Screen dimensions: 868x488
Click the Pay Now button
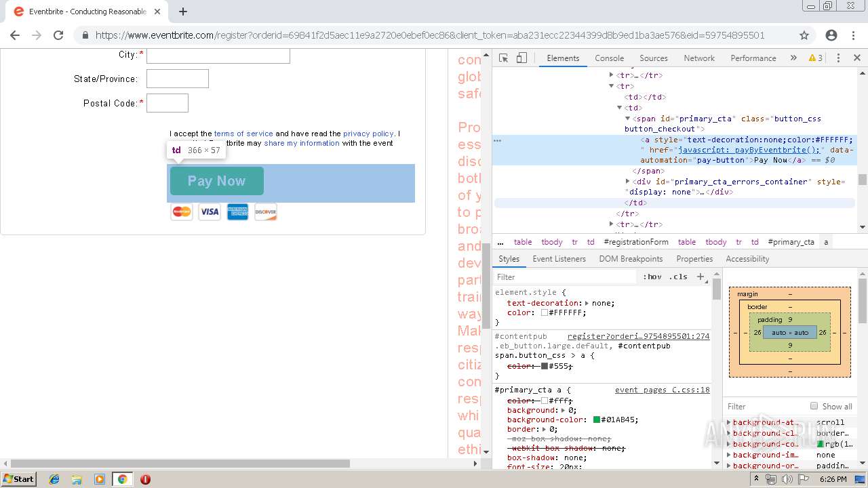point(216,181)
